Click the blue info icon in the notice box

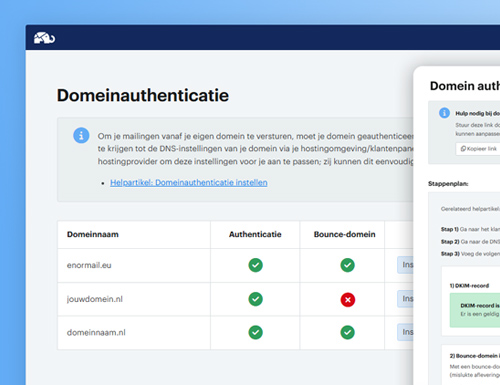coord(81,135)
